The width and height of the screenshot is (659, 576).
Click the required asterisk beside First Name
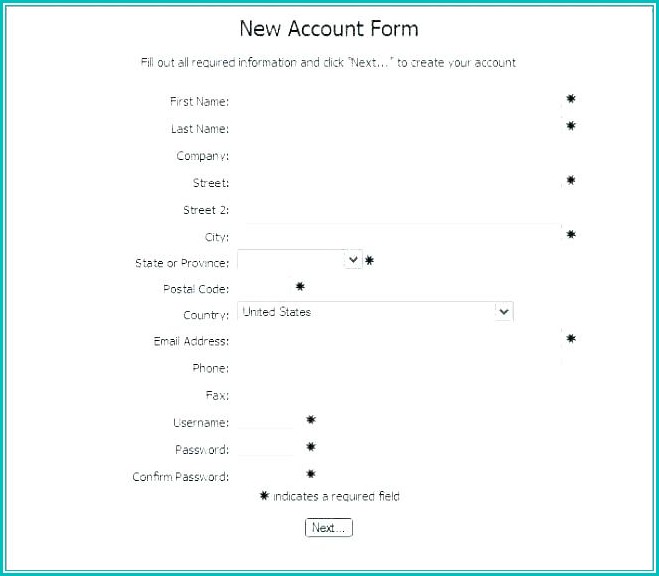pos(571,99)
